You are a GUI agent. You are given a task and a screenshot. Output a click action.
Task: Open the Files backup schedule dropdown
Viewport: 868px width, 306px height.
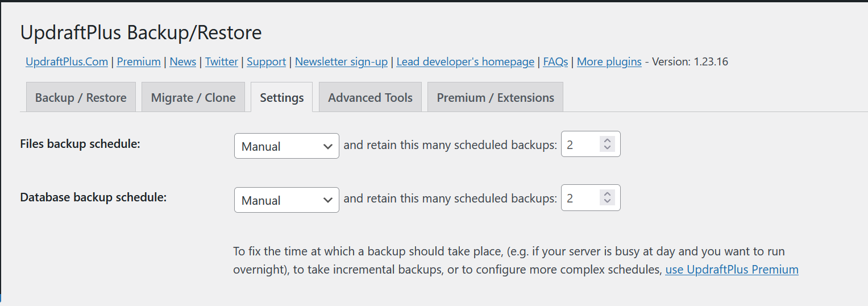pyautogui.click(x=286, y=146)
